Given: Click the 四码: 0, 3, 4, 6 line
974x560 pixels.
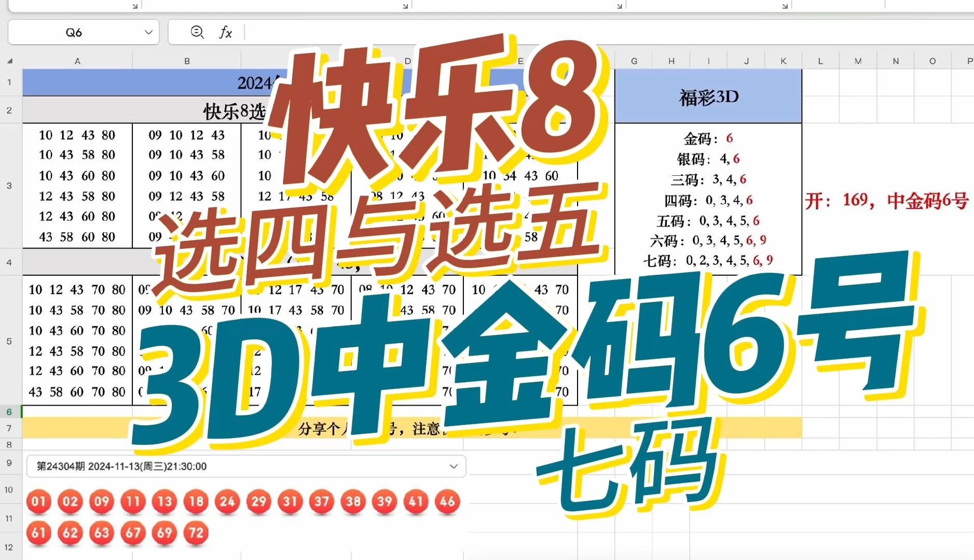Looking at the screenshot, I should coord(708,200).
